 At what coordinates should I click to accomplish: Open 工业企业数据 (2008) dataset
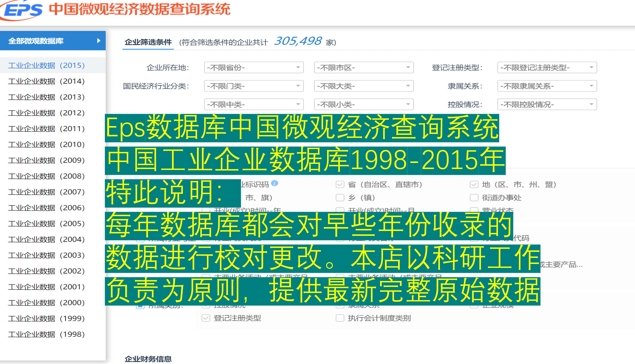pyautogui.click(x=46, y=176)
